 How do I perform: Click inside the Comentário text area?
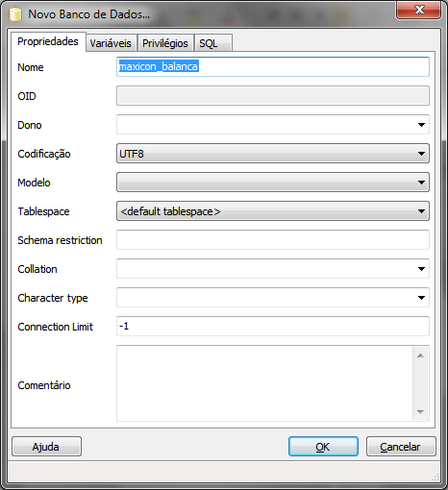tap(265, 383)
